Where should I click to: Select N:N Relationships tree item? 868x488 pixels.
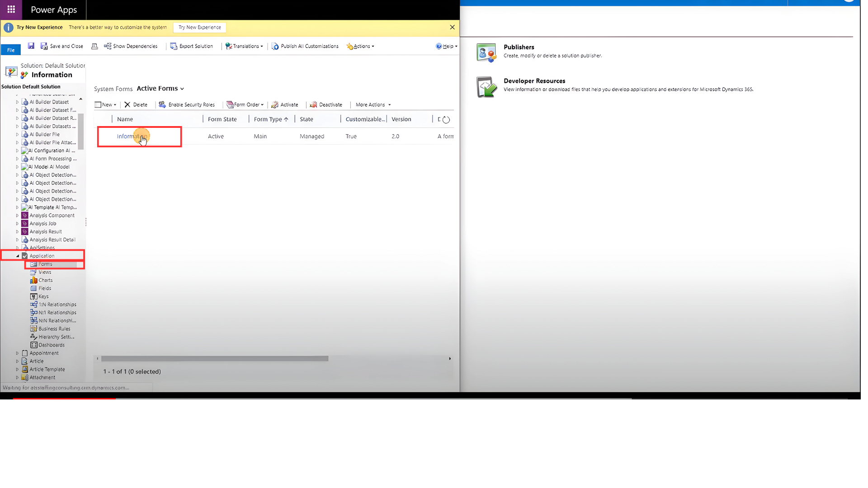tap(57, 321)
